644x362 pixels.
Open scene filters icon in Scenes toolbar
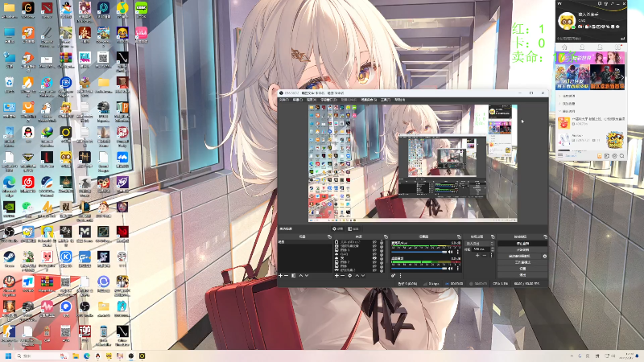point(294,275)
